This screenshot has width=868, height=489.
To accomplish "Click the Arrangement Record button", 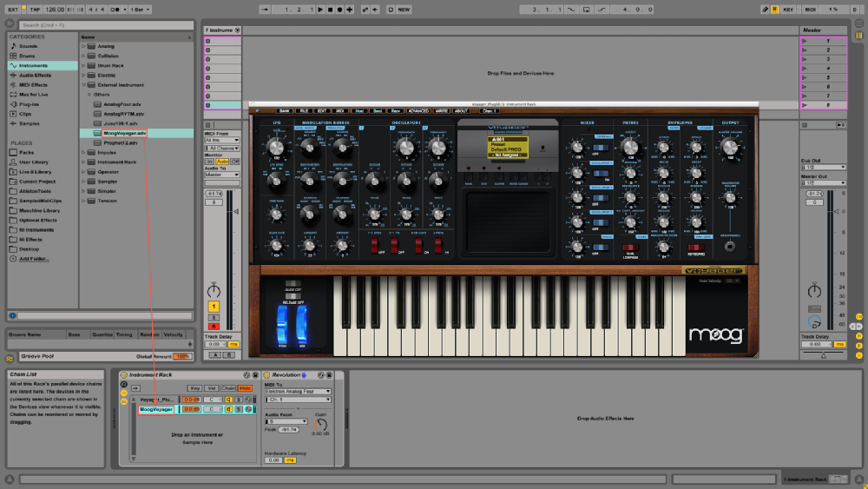I will 339,9.
